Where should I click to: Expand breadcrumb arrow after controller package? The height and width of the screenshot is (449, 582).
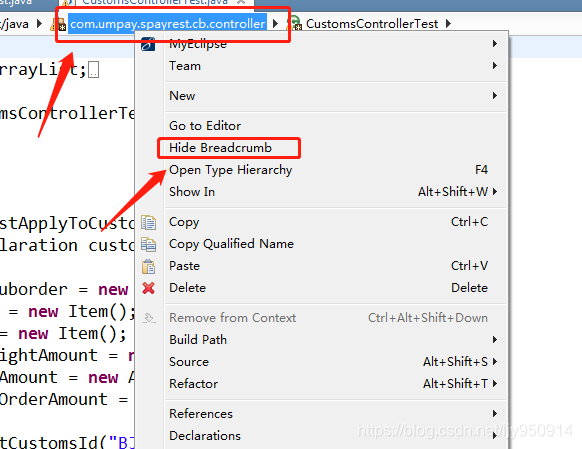coord(275,24)
